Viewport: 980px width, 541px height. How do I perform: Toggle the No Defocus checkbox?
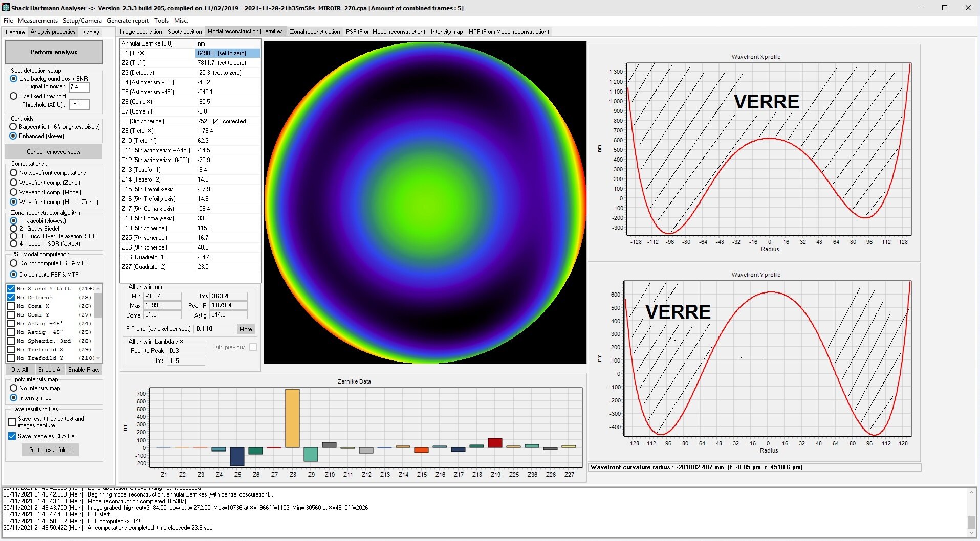(11, 298)
